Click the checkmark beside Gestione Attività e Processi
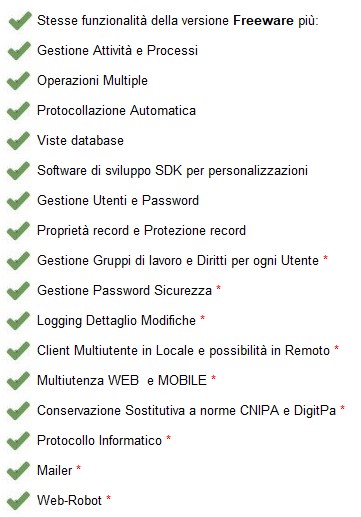This screenshot has width=361, height=517. pyautogui.click(x=19, y=51)
